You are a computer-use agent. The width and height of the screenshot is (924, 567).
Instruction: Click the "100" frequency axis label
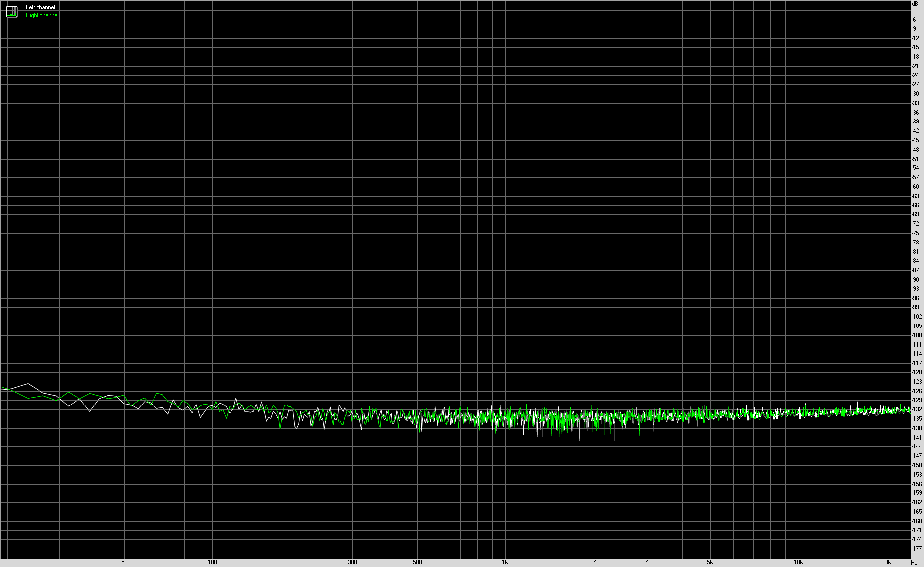coord(212,562)
